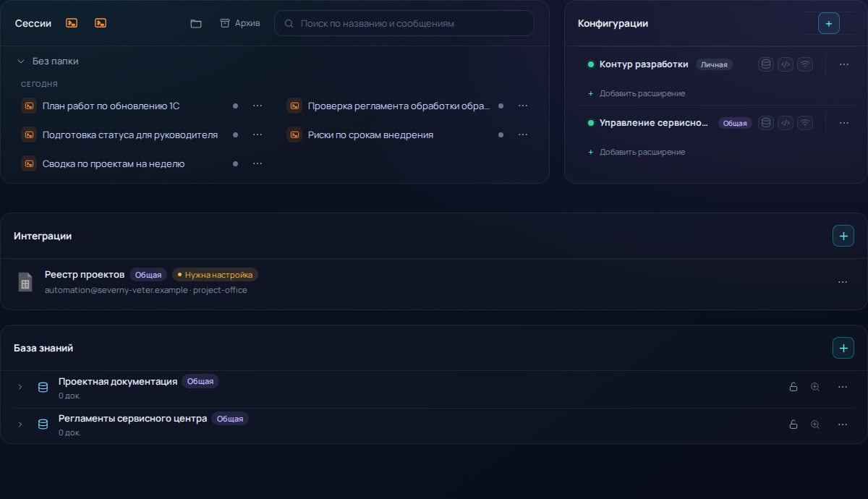
Task: Open the more menu for Риски по срокам внедрения
Action: point(523,135)
